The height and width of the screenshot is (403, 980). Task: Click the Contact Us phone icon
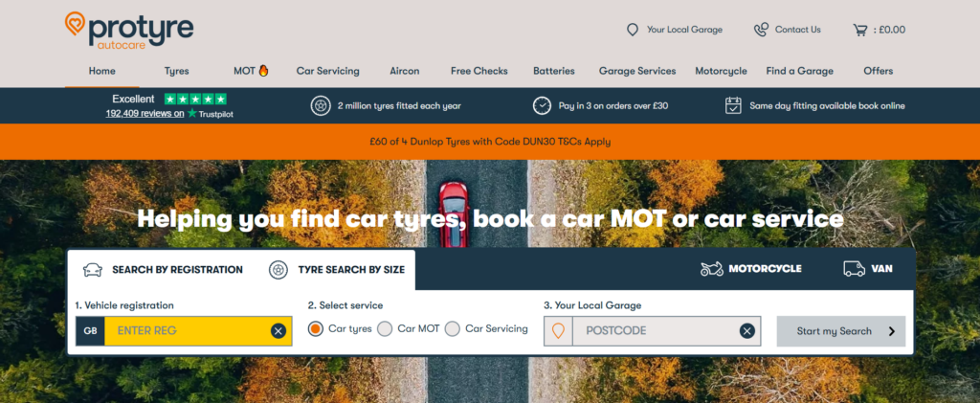[761, 30]
